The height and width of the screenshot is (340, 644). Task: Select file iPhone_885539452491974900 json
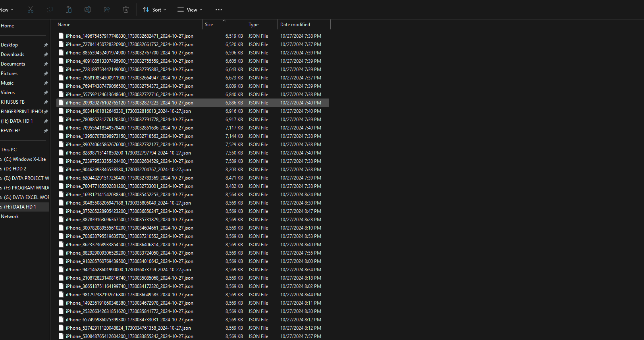[129, 53]
